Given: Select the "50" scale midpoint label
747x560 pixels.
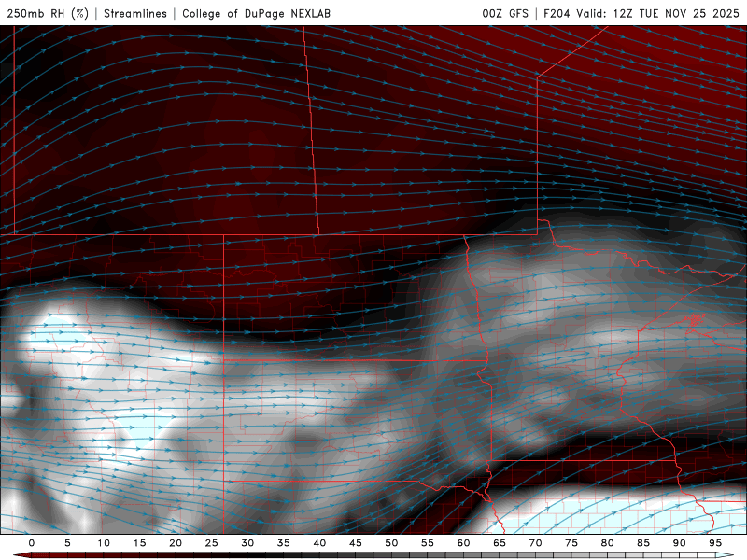Looking at the screenshot, I should point(391,543).
